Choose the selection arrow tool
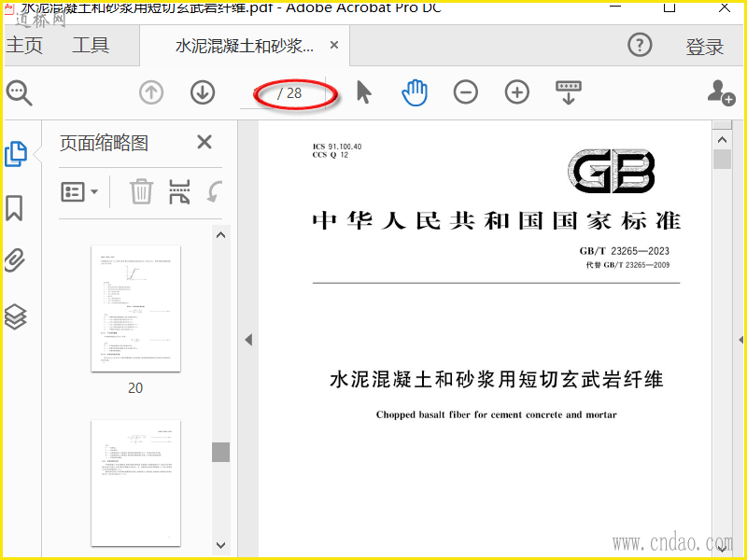 tap(364, 92)
